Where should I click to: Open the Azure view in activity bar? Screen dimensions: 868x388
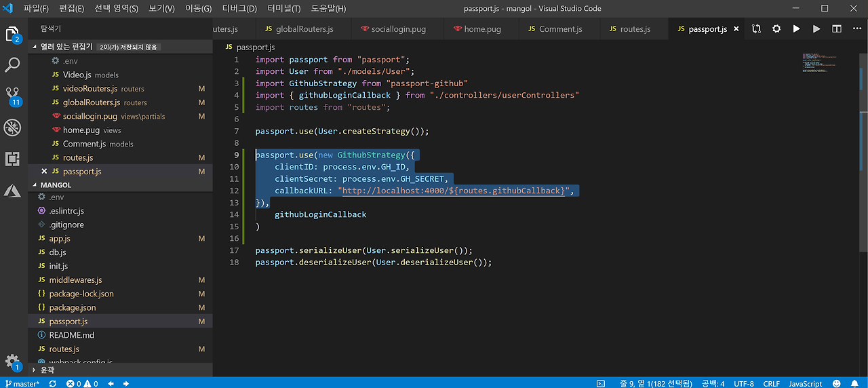click(12, 191)
